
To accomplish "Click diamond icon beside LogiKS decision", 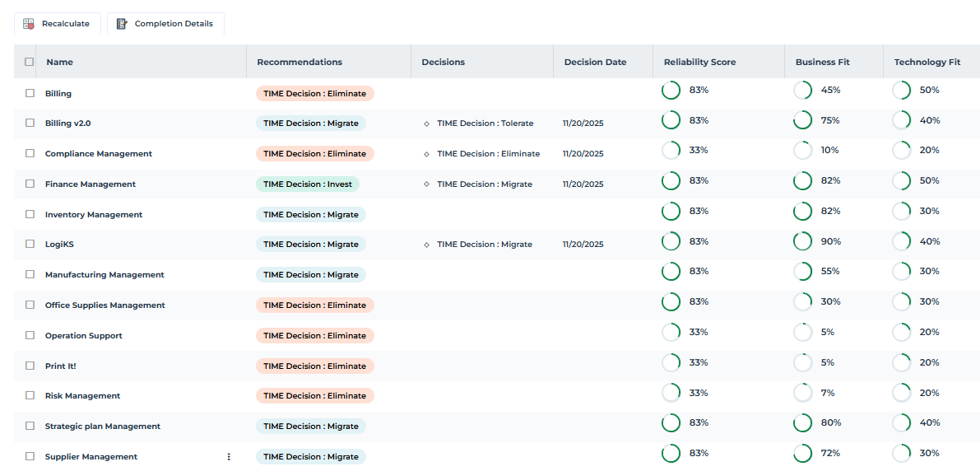I will [x=426, y=245].
